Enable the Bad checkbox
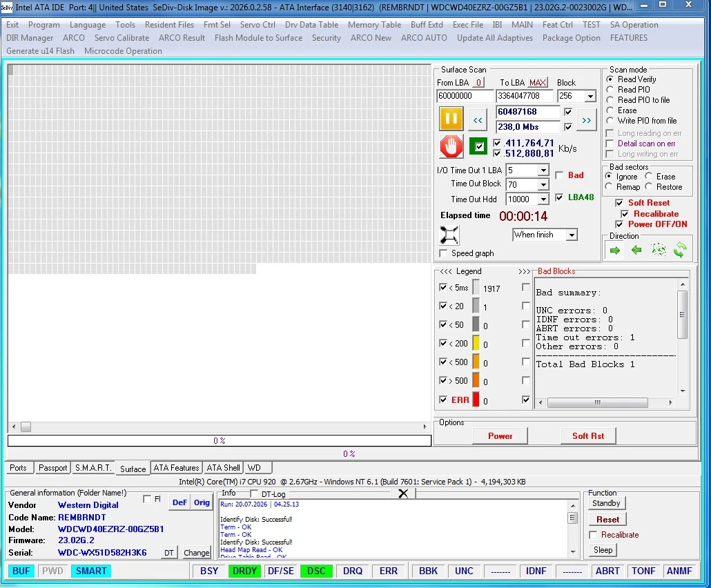 (559, 175)
